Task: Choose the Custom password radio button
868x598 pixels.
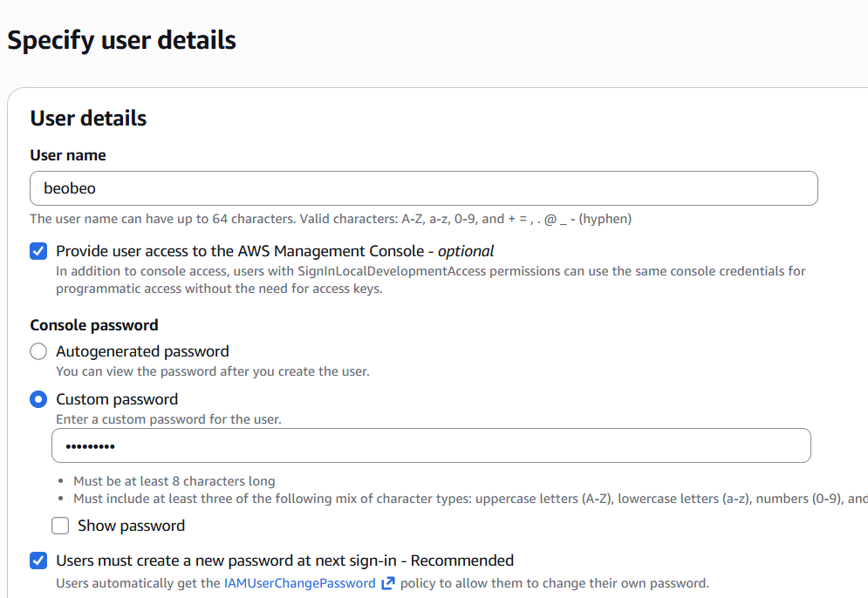Action: click(x=38, y=399)
